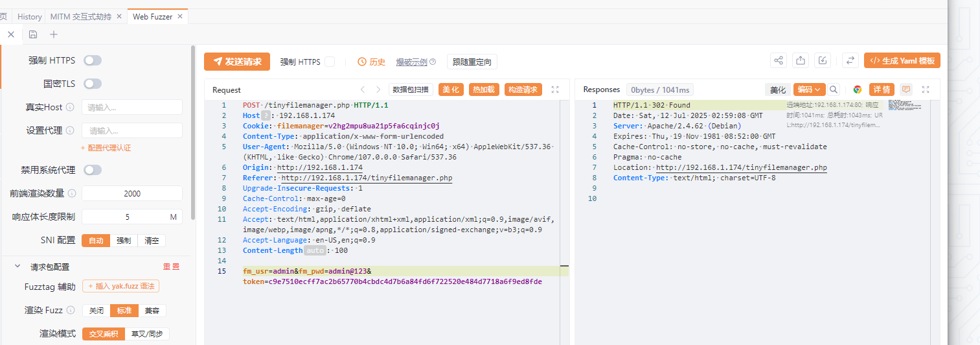This screenshot has height=345, width=980.
Task: Add a new fuzzer page with plus icon
Action: point(54,34)
